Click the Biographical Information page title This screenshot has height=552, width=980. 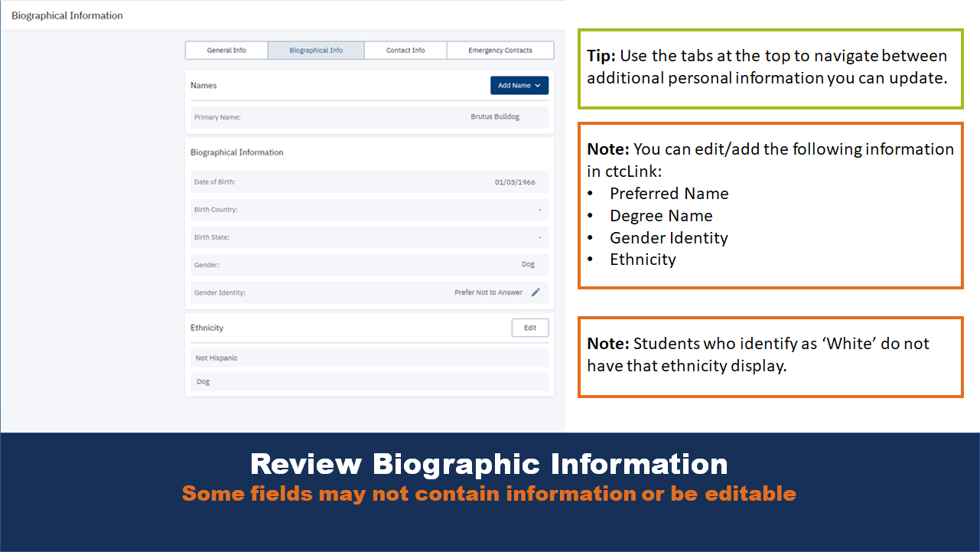pos(66,15)
